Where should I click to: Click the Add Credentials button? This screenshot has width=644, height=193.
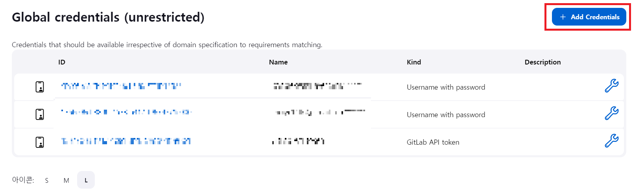pyautogui.click(x=589, y=17)
